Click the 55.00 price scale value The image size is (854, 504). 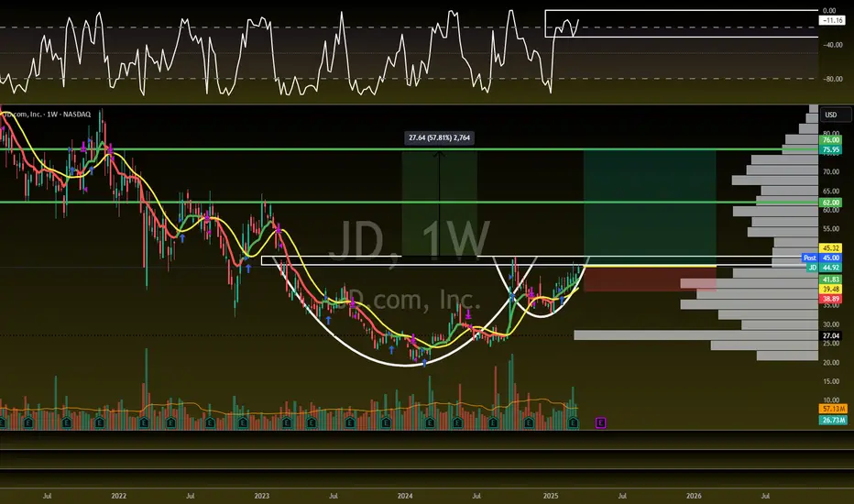pos(830,229)
